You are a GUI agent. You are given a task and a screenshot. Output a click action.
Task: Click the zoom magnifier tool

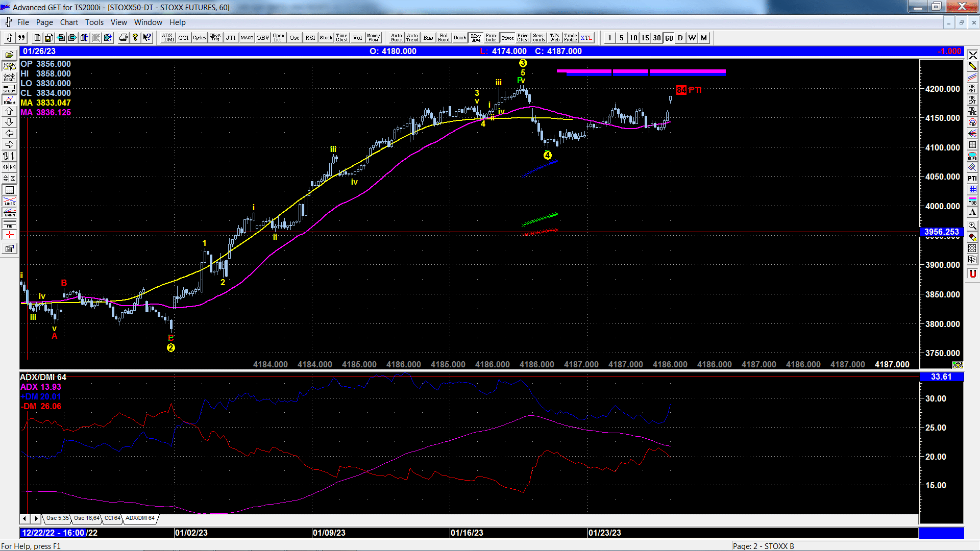tap(972, 226)
